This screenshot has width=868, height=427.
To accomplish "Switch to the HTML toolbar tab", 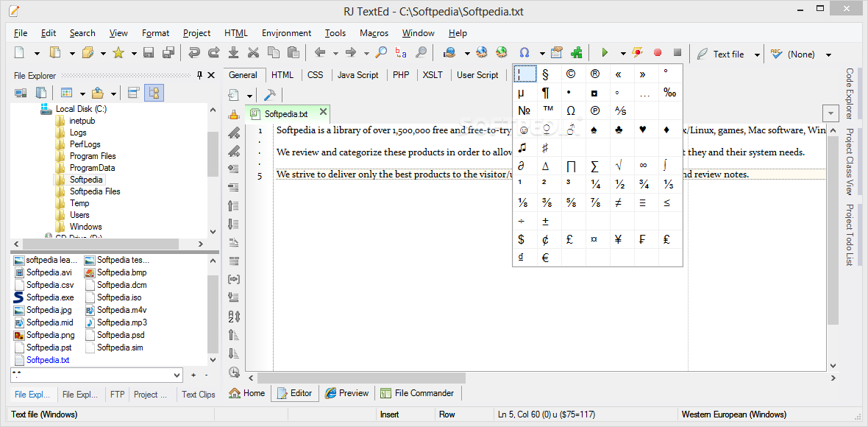I will pyautogui.click(x=282, y=75).
